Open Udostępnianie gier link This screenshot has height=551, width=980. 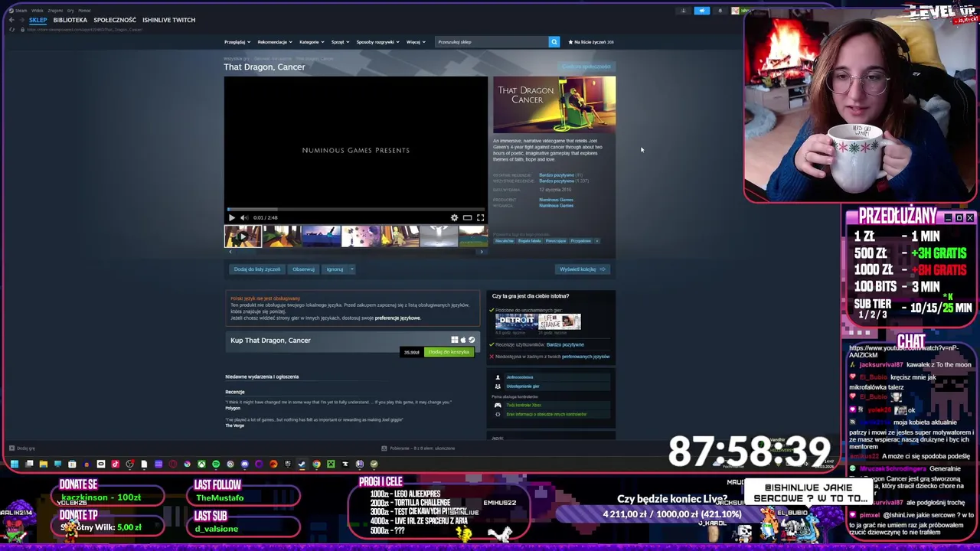522,386
